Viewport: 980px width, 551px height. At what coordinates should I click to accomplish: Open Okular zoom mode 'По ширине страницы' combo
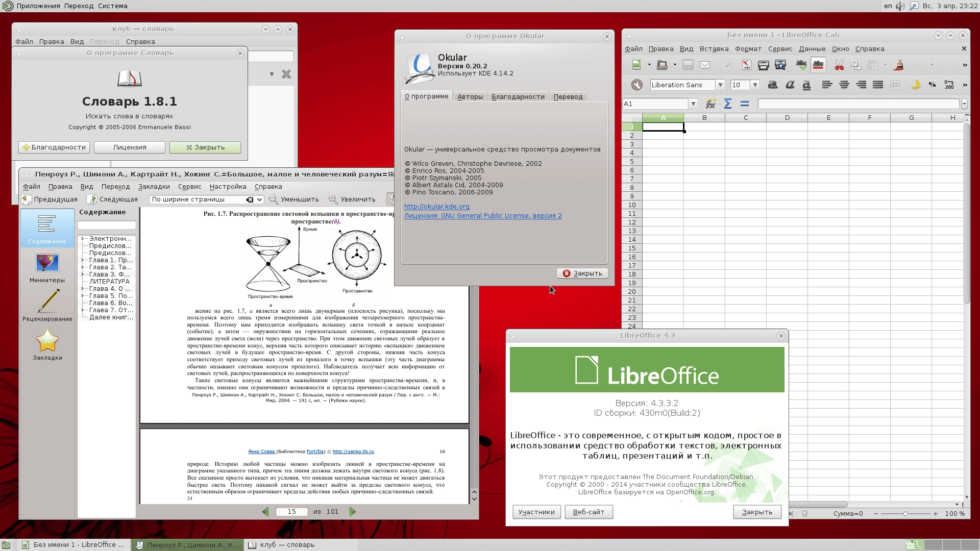pyautogui.click(x=206, y=199)
